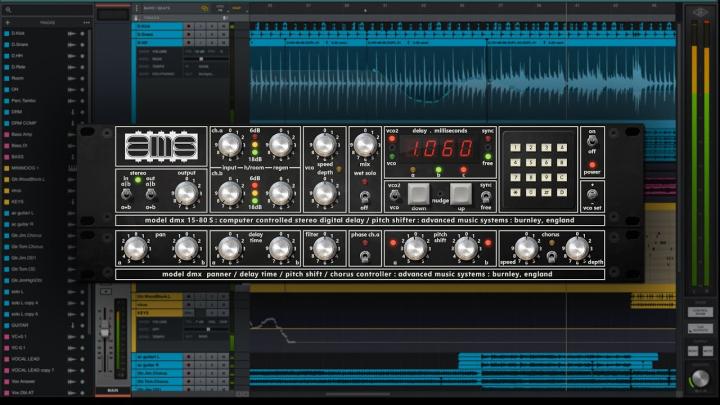Screen dimensions: 720x405
Task: Click keypad key 5 on the DMX
Action: tap(531, 162)
